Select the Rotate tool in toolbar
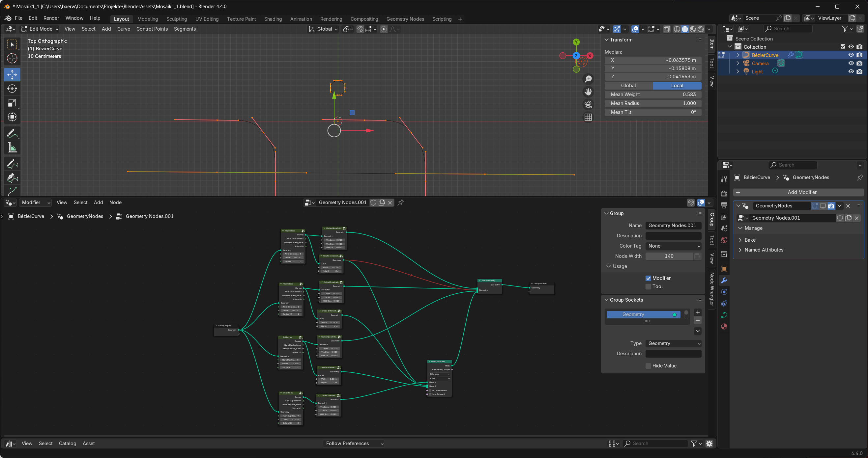Image resolution: width=868 pixels, height=458 pixels. point(12,89)
